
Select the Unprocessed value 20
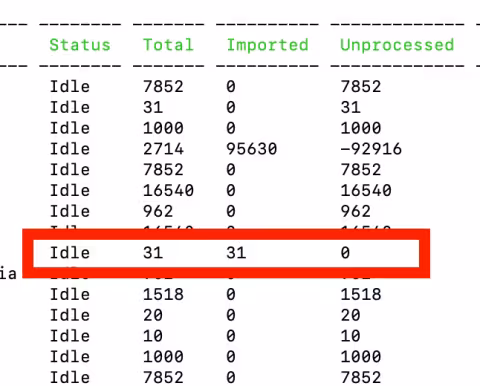[x=350, y=315]
